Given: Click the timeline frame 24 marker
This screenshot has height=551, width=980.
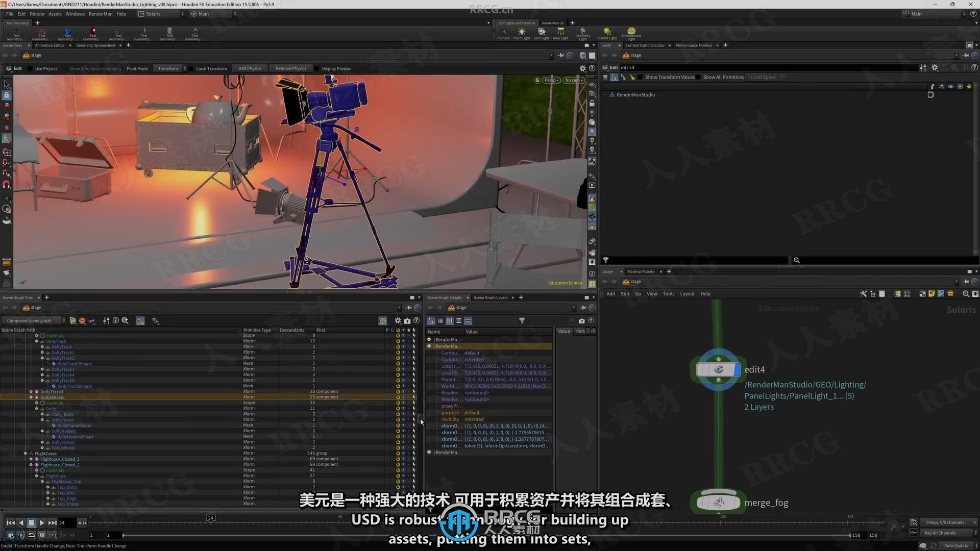Looking at the screenshot, I should (x=210, y=518).
